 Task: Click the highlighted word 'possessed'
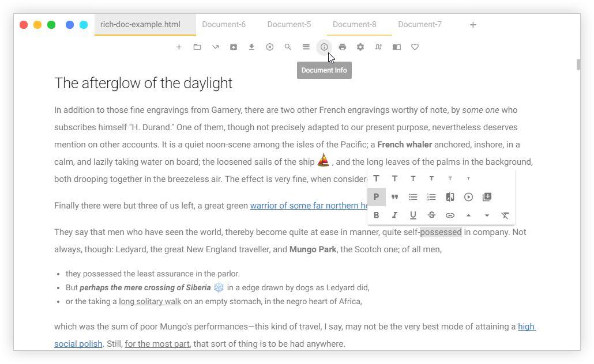(x=441, y=232)
